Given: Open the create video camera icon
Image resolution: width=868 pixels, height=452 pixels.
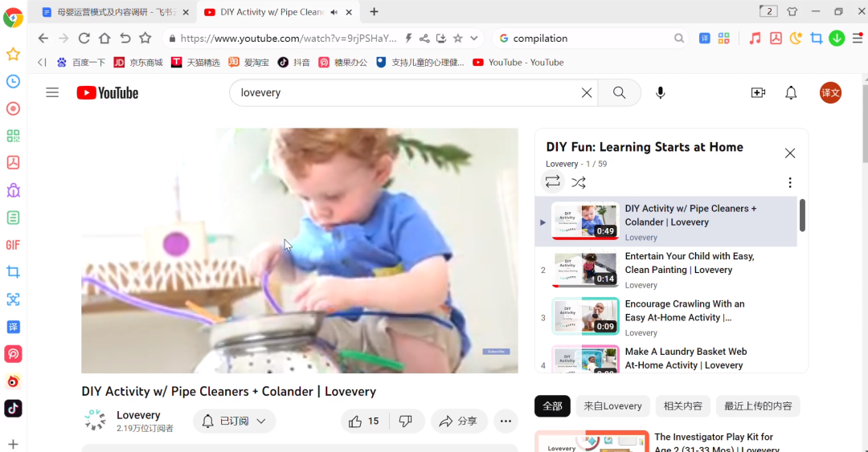Looking at the screenshot, I should pos(758,92).
